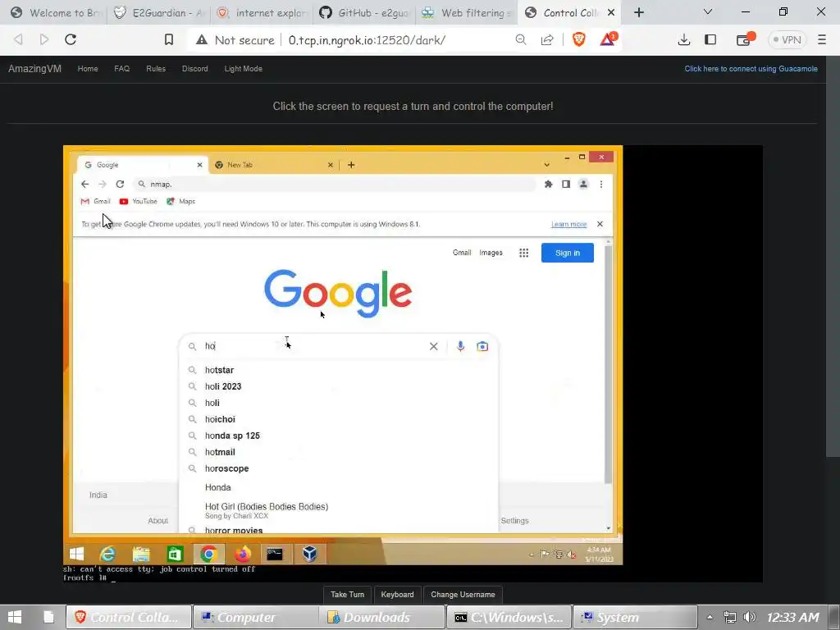Switch to the Web filtering tab
Viewport: 840px width, 630px height.
[467, 12]
